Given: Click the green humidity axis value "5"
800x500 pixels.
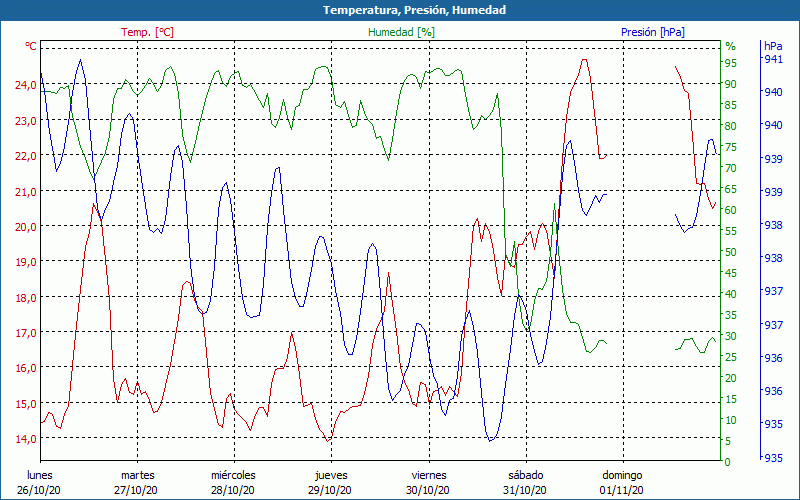Looking at the screenshot, I should tap(728, 441).
